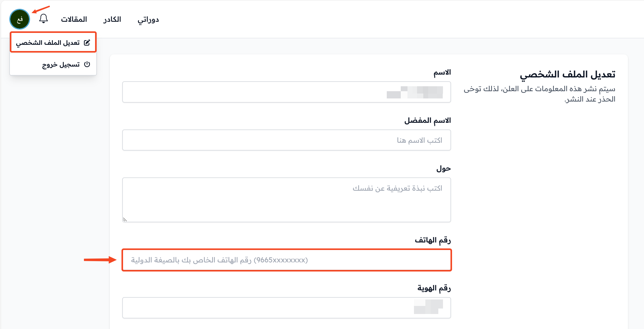Viewport: 644px width, 329px height.
Task: Focus the الاسم name input field
Action: point(287,92)
